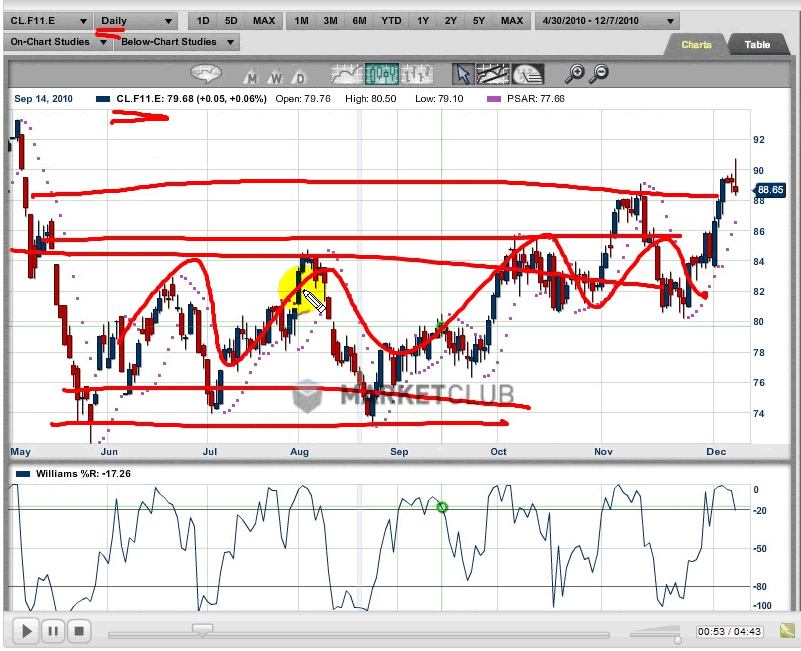Set the range to YTD
The height and width of the screenshot is (651, 801).
pos(391,21)
